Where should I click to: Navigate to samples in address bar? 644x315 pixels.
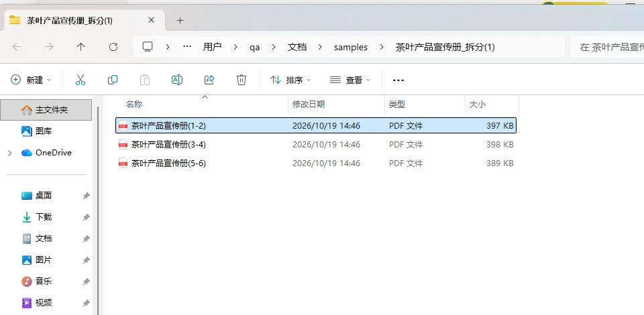351,47
